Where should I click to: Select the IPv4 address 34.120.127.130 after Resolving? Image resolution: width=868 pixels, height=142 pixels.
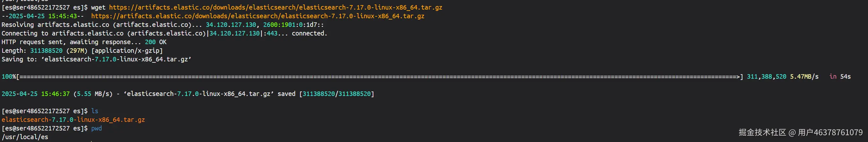pyautogui.click(x=231, y=25)
